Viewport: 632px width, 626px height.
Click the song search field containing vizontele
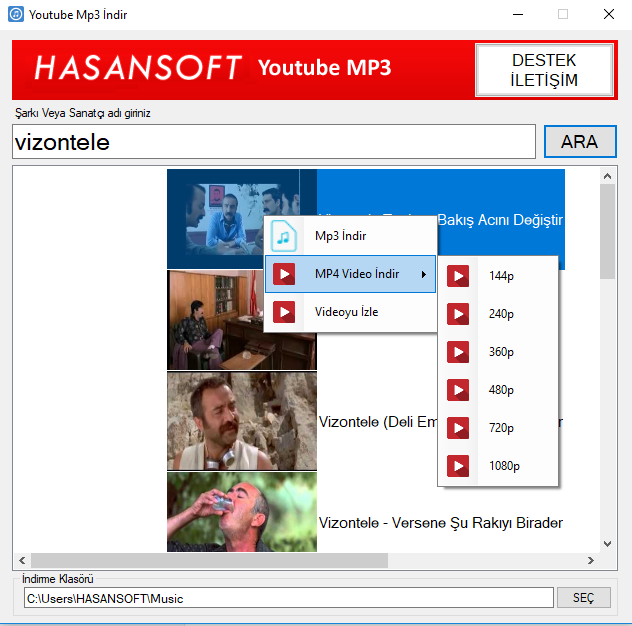[274, 141]
